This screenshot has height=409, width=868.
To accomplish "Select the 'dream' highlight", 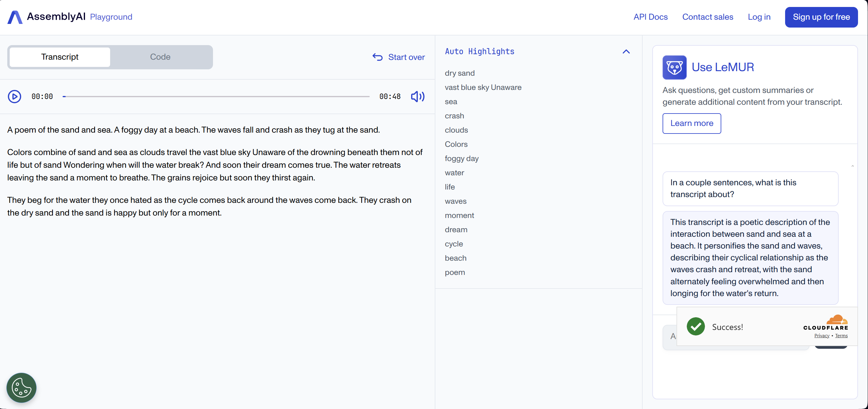I will pyautogui.click(x=456, y=229).
